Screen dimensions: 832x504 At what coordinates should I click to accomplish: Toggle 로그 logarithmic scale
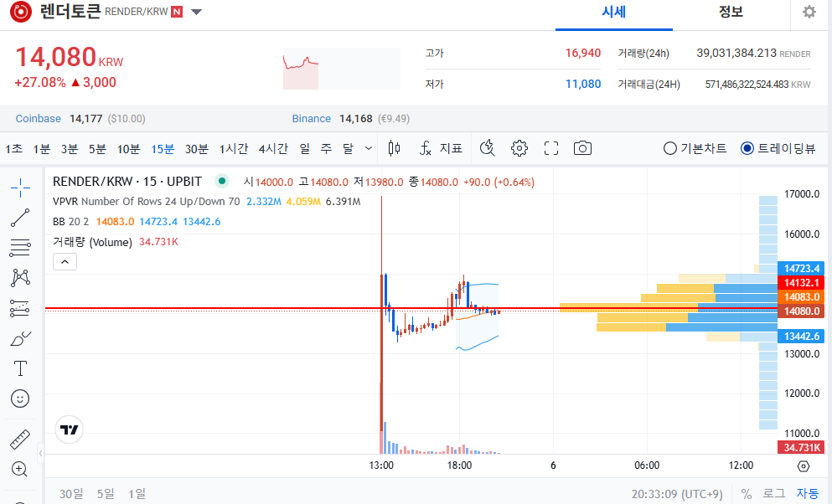tap(773, 494)
